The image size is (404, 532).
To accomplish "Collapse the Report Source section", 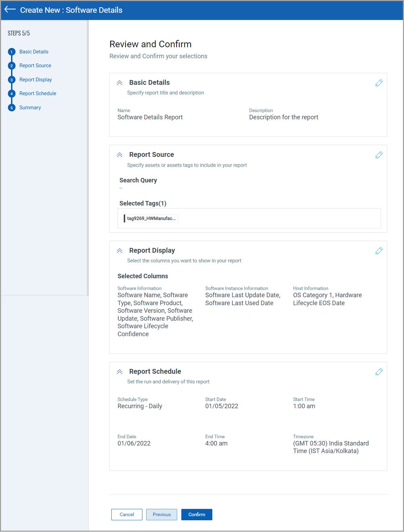I will 120,155.
